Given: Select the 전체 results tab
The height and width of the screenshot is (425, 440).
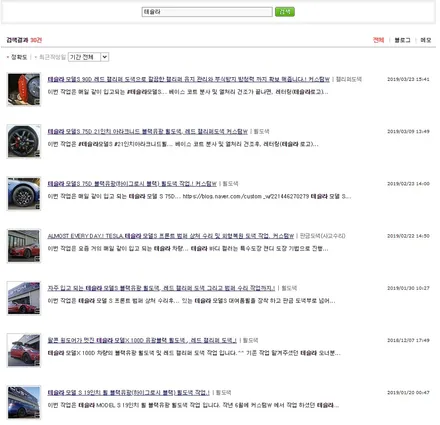Looking at the screenshot, I should tap(378, 40).
